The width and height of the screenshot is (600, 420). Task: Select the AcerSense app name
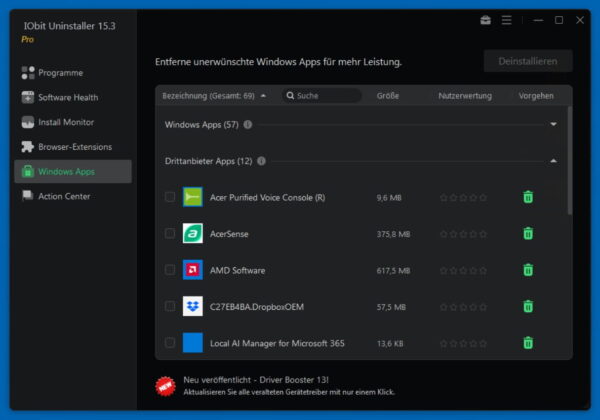229,234
